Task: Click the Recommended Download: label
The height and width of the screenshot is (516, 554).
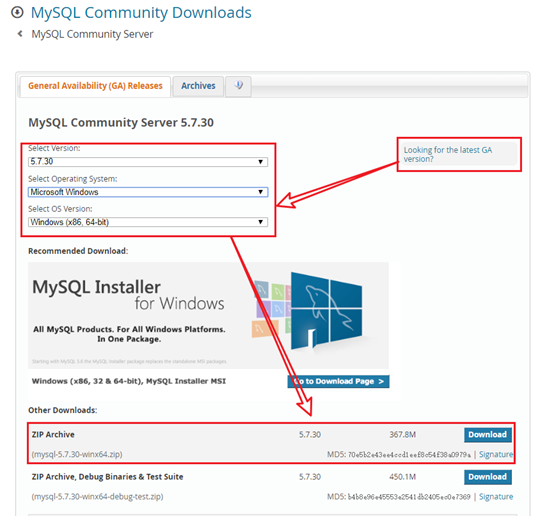Action: point(78,251)
